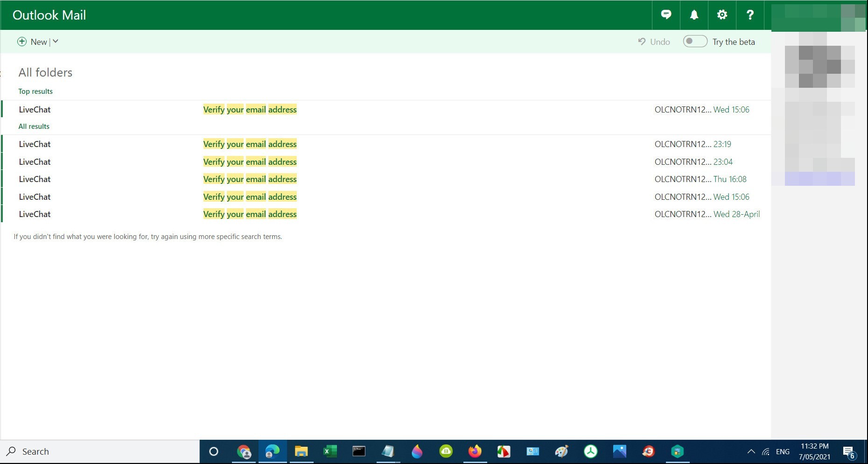
Task: Open LiveChat email dated Wed 28-April
Action: (x=385, y=214)
